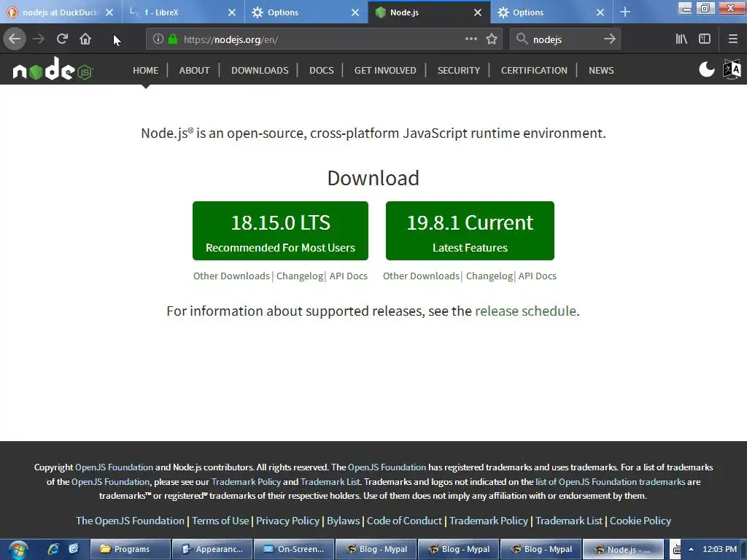
Task: Close the nodejs at DuckDuckGo tab
Action: pyautogui.click(x=109, y=12)
